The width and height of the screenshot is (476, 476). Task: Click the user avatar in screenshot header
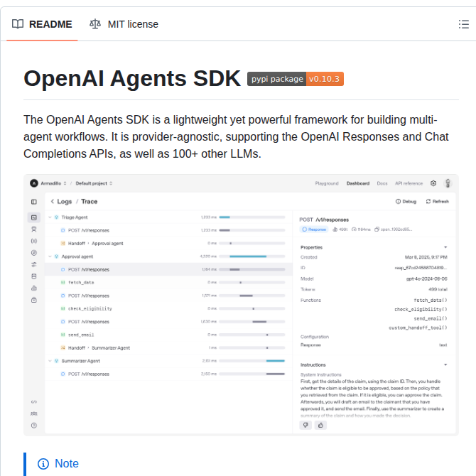[x=448, y=183]
